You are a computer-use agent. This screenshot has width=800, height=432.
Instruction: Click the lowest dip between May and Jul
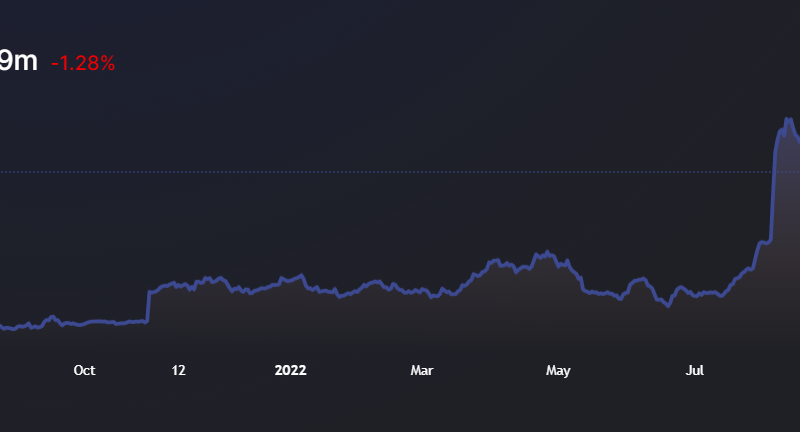[x=667, y=306]
